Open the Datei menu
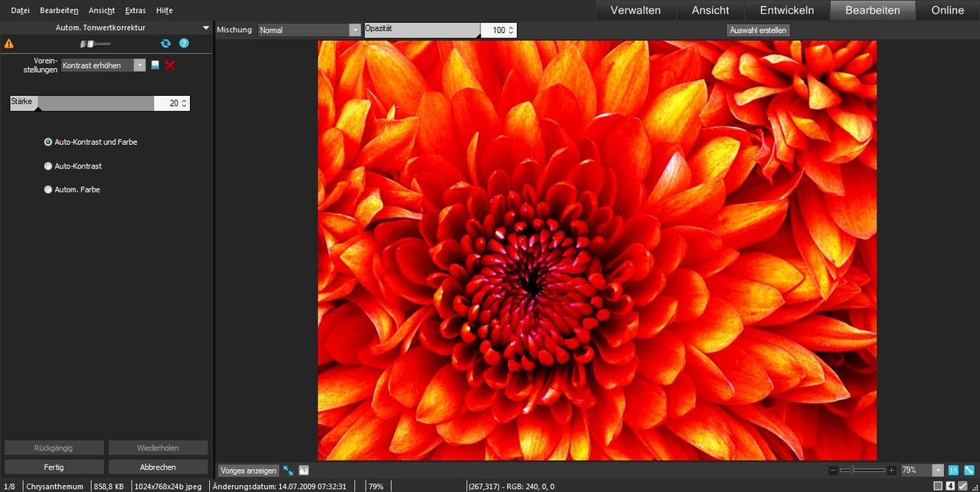The height and width of the screenshot is (492, 980). (20, 11)
